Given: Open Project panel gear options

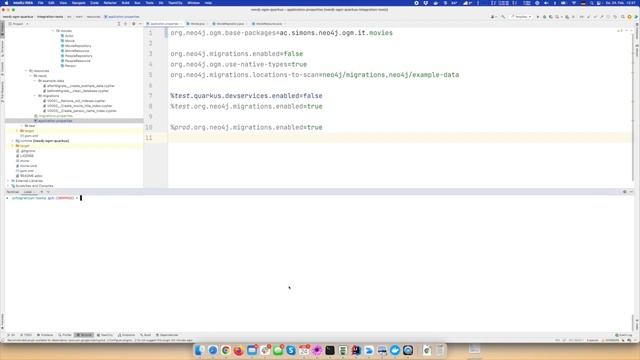Looking at the screenshot, I should coord(133,24).
